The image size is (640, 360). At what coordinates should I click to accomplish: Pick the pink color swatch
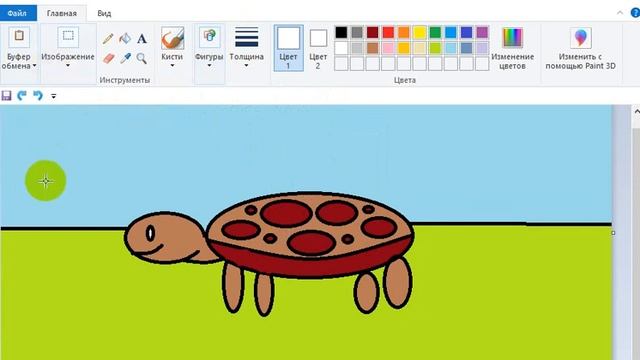click(x=388, y=48)
